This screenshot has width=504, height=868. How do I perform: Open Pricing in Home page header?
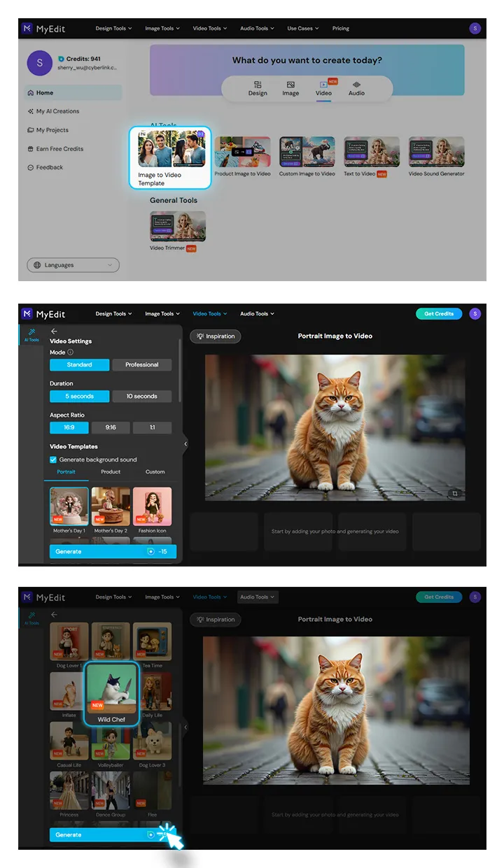coord(341,29)
